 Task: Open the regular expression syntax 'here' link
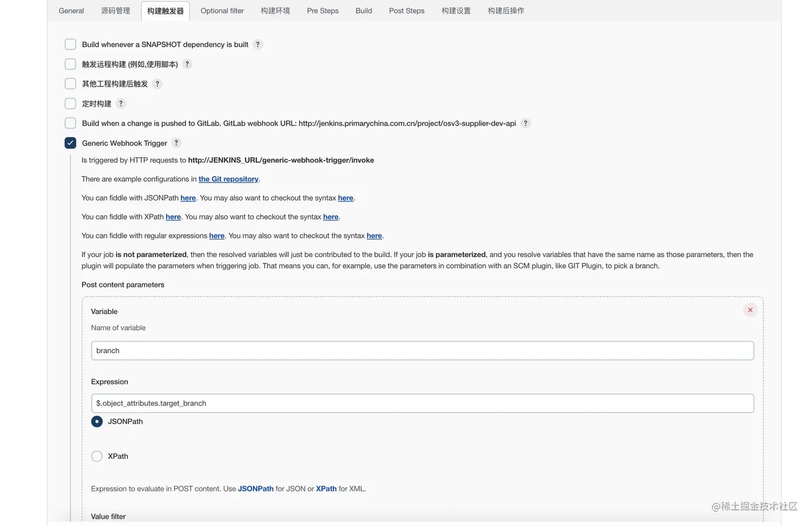click(x=374, y=236)
